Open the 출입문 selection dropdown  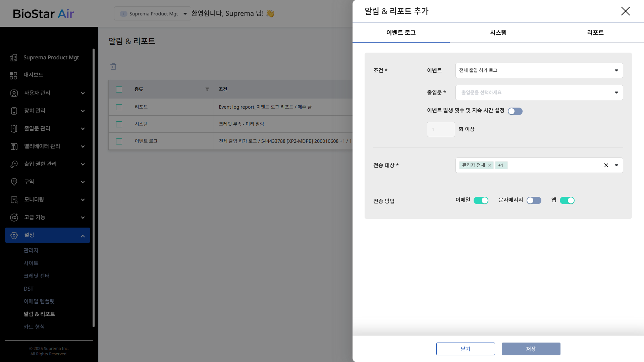point(539,93)
